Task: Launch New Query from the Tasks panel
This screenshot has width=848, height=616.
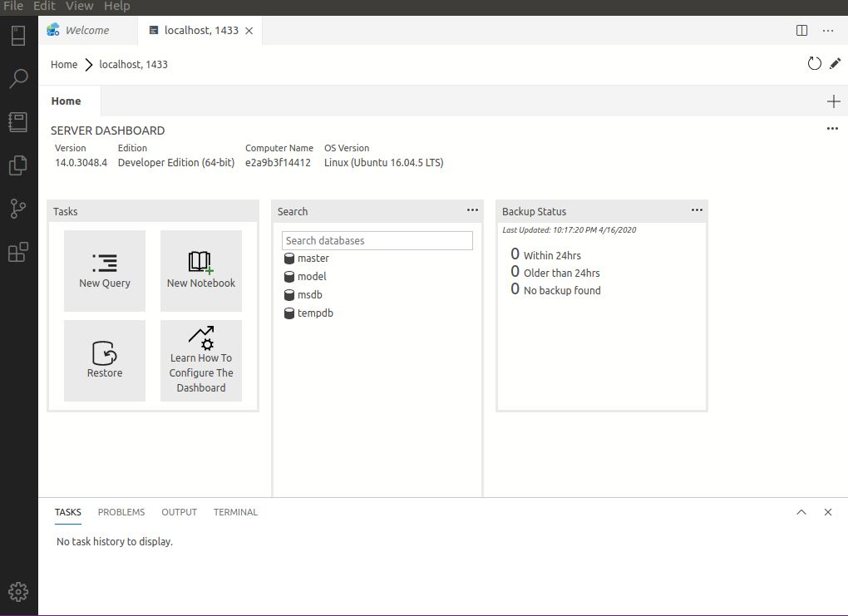Action: [x=104, y=271]
